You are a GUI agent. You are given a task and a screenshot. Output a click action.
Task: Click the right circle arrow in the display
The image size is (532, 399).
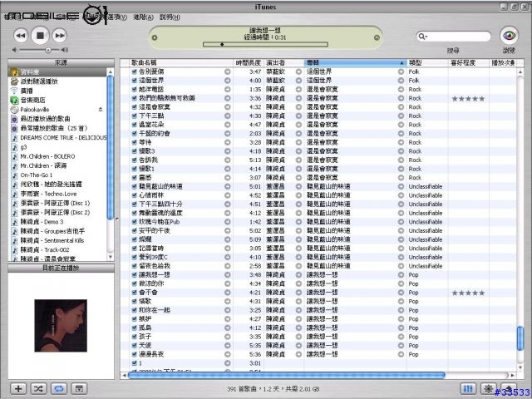point(377,37)
